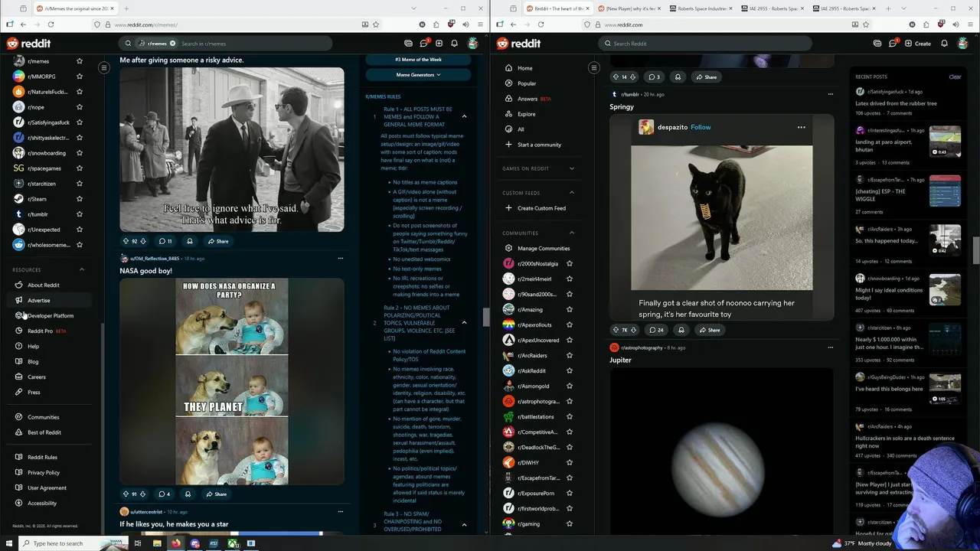This screenshot has height=551, width=980.
Task: Open the landing at Paro airport video thumbnail
Action: (945, 142)
